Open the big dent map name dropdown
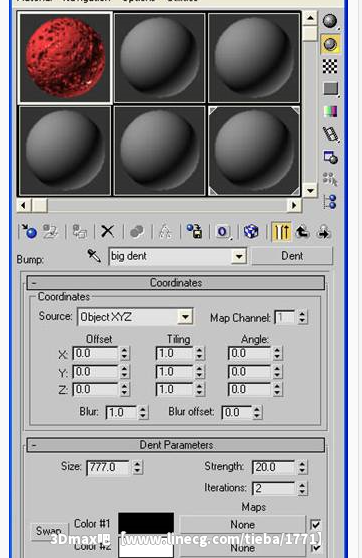This screenshot has width=362, height=558. (x=178, y=256)
